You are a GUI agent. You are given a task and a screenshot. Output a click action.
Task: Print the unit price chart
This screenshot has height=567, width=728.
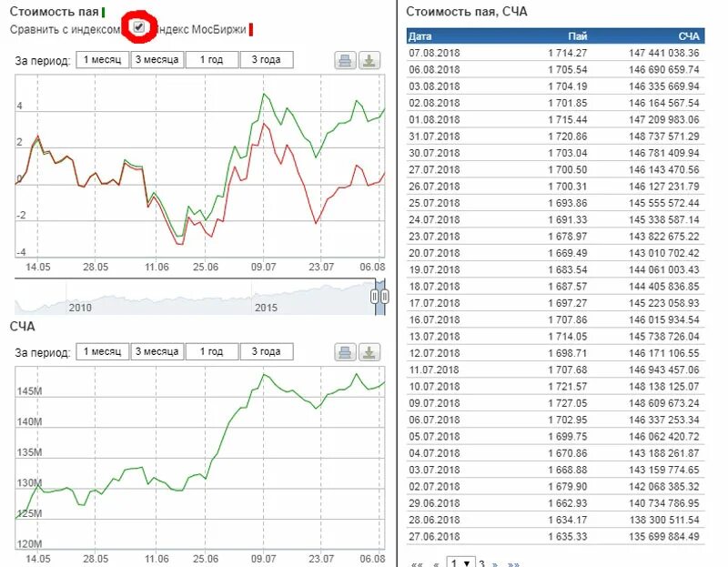pyautogui.click(x=345, y=60)
